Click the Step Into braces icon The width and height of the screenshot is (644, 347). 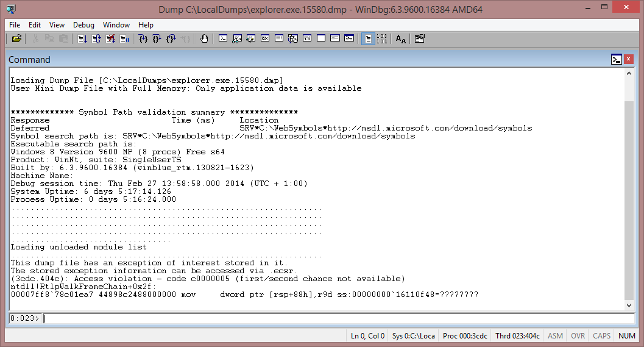(x=143, y=38)
